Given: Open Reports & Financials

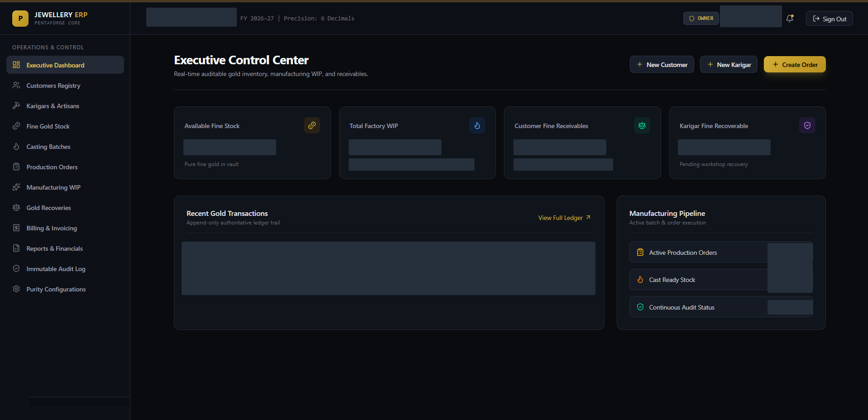Looking at the screenshot, I should point(65,248).
